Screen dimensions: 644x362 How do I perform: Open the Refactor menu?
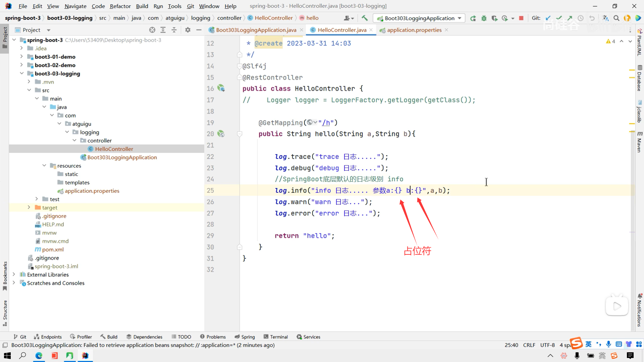click(120, 6)
